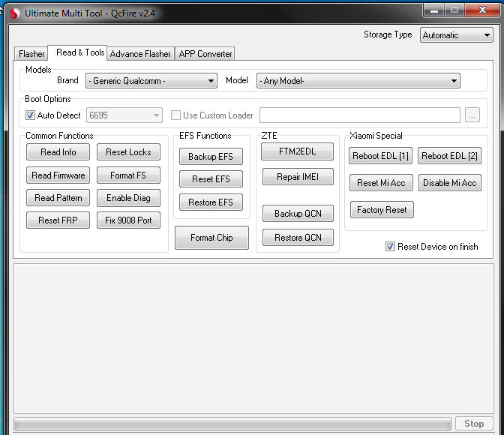504x435 pixels.
Task: Click the Format FS button
Action: tap(128, 175)
